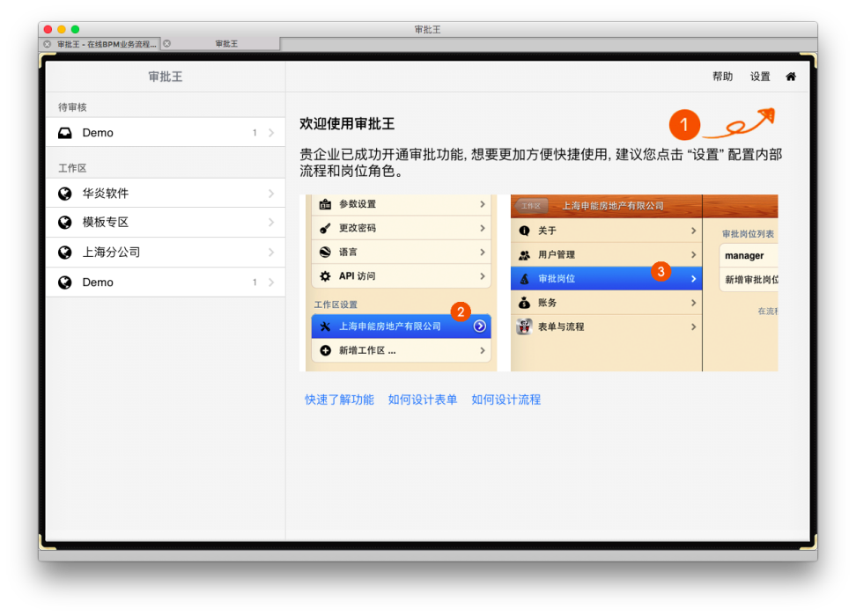The image size is (856, 616).
Task: Click the count 1 badge under 待审核
Action: tap(255, 133)
